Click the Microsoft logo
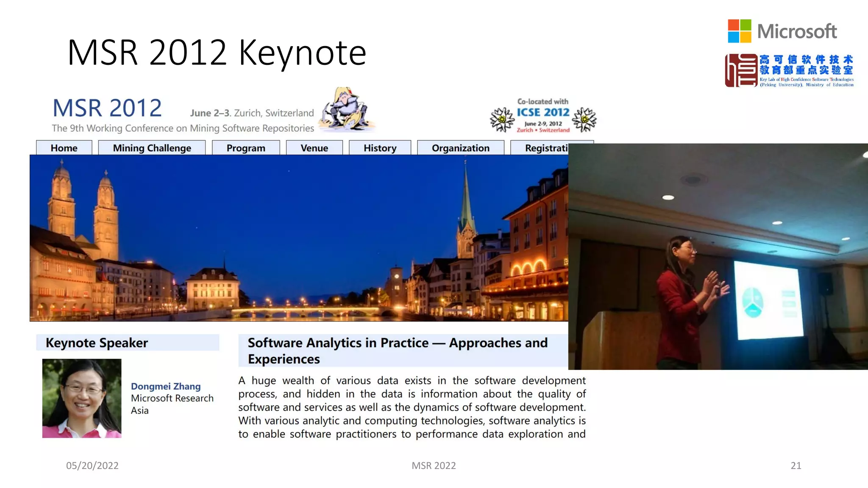This screenshot has width=868, height=488. [x=782, y=31]
